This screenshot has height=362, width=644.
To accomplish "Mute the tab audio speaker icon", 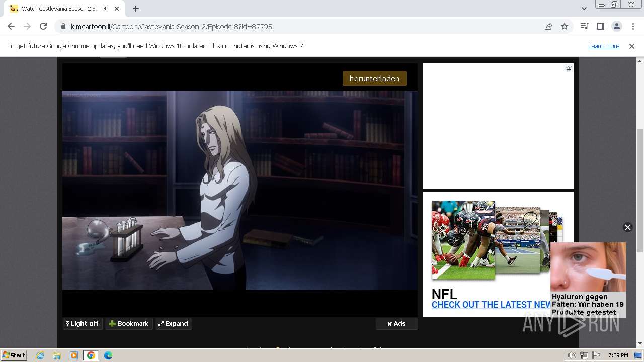I will (106, 9).
